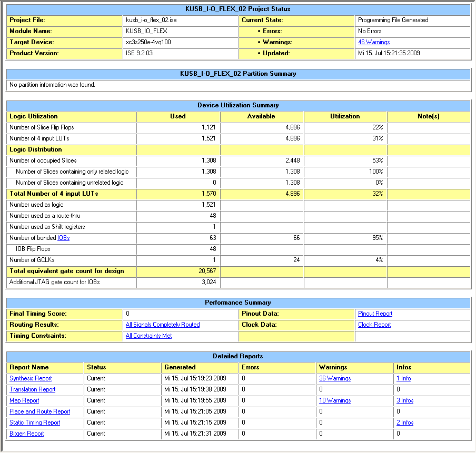Open the Pinout Report link

pyautogui.click(x=375, y=314)
